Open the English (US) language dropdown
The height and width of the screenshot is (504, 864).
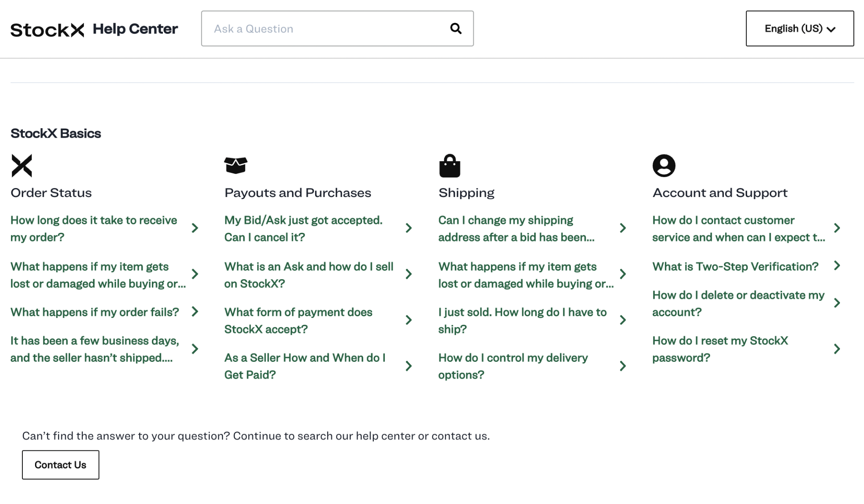(x=800, y=28)
